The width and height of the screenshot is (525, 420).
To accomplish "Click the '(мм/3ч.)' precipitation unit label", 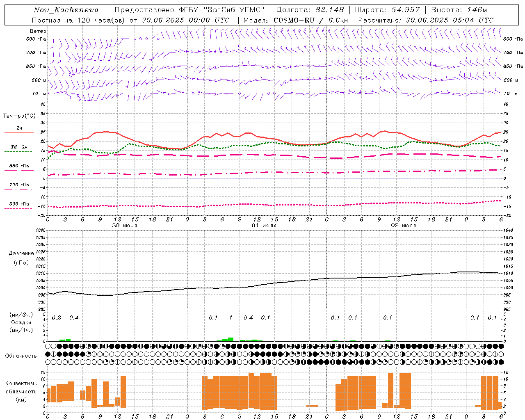I will tap(21, 315).
